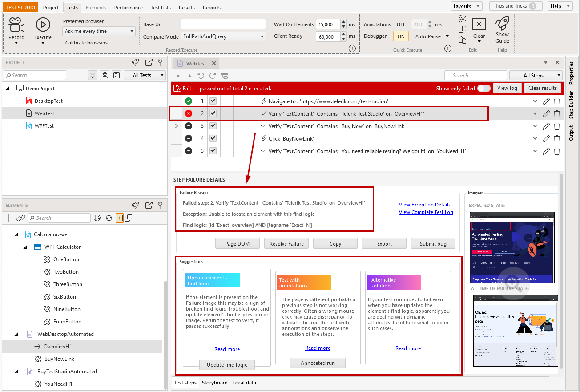Turn Annotations on via the OFF toggle
The width and height of the screenshot is (580, 392).
point(401,24)
